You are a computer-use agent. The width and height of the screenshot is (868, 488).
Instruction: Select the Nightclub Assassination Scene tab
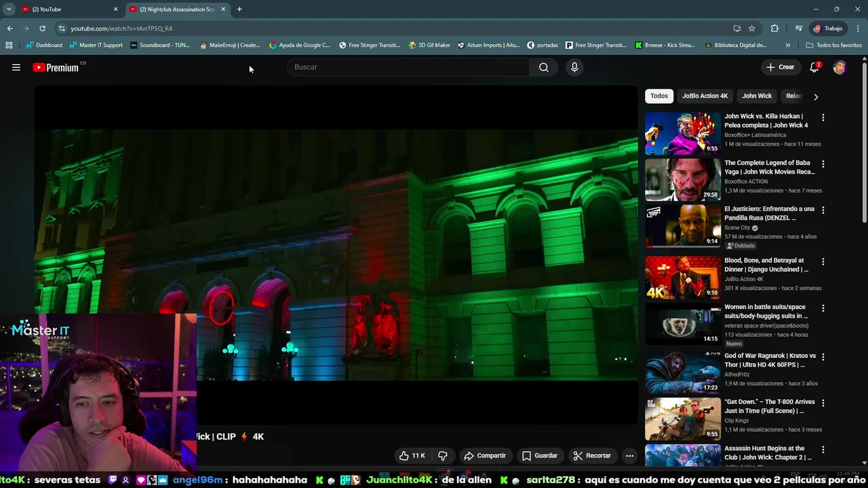click(x=177, y=9)
